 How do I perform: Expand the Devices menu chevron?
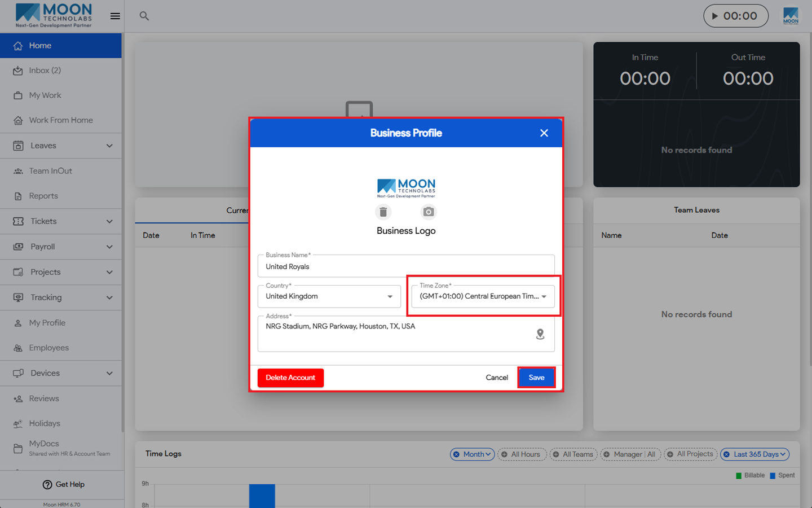click(109, 373)
